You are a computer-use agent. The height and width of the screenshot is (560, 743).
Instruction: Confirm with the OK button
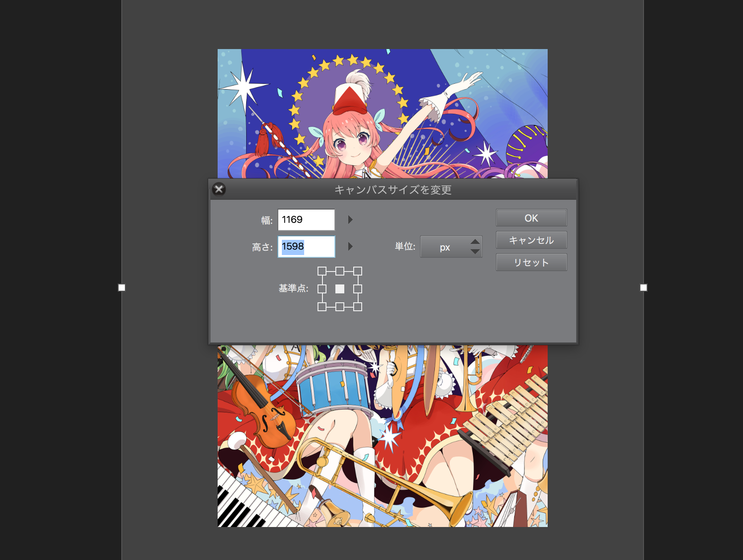point(532,218)
